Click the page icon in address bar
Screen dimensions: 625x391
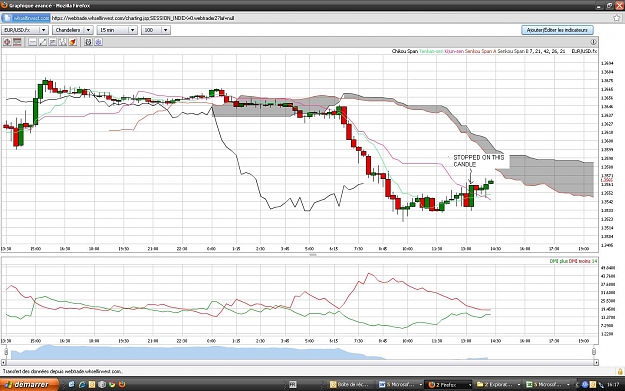pyautogui.click(x=8, y=18)
